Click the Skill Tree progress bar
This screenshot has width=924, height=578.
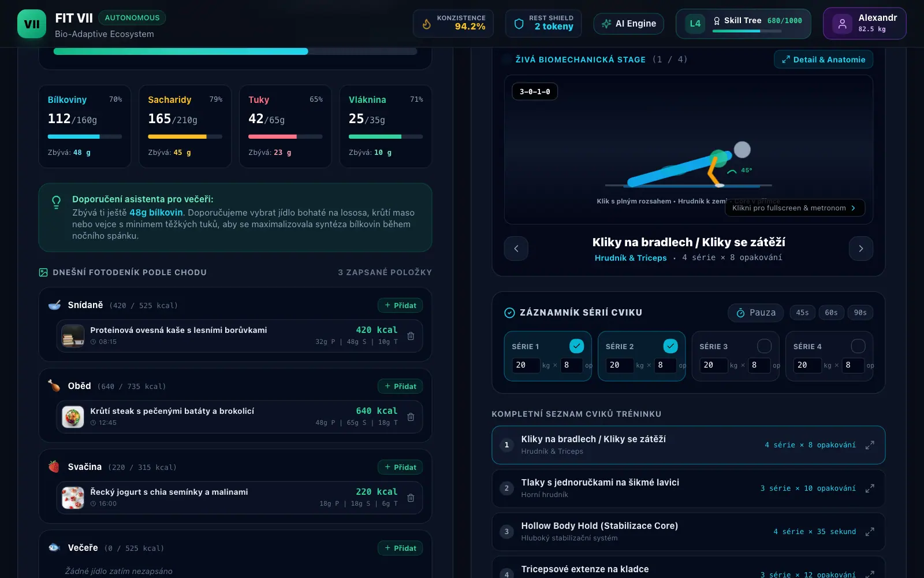[x=747, y=31]
